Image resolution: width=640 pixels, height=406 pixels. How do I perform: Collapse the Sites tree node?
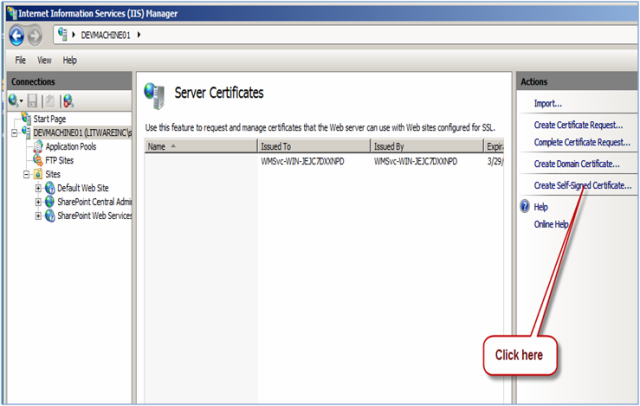click(x=27, y=175)
